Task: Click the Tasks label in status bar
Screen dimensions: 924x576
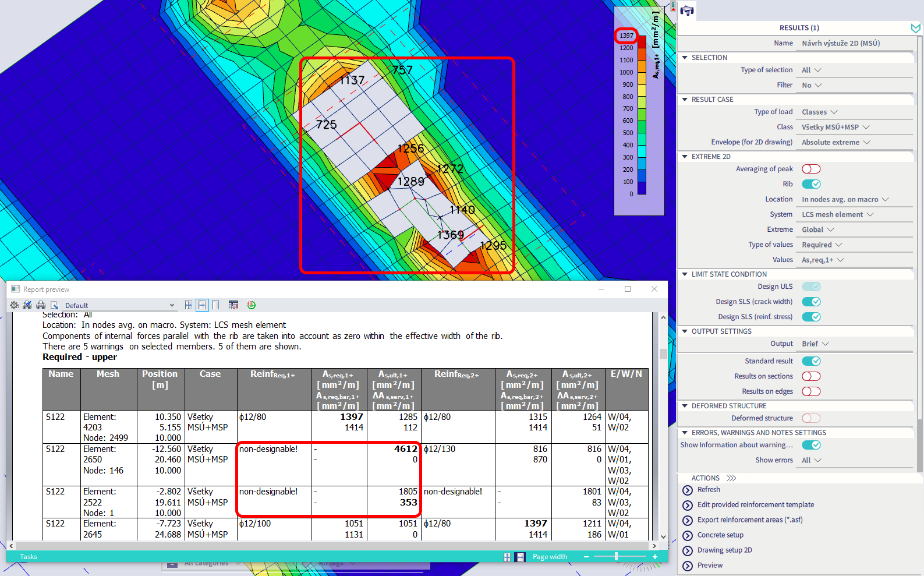Action: click(x=29, y=557)
